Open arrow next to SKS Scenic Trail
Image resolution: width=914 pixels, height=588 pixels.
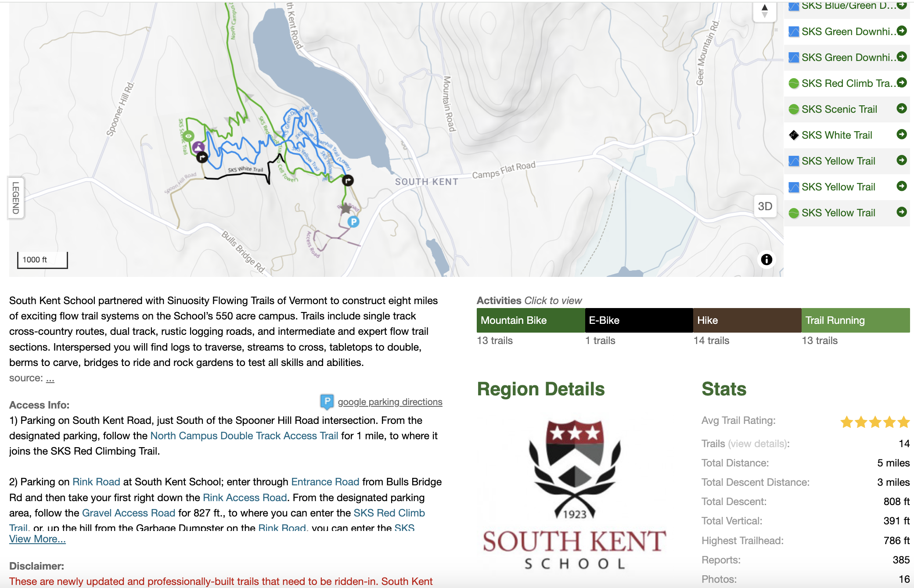pos(902,108)
